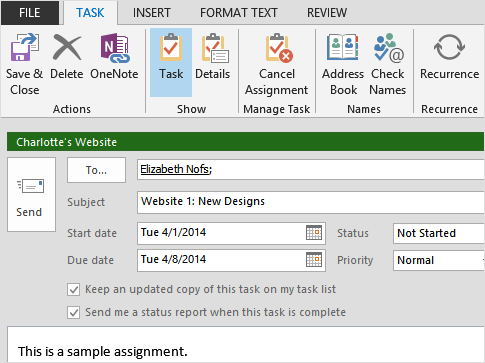Click the Subject field
485x363 pixels.
(x=311, y=202)
